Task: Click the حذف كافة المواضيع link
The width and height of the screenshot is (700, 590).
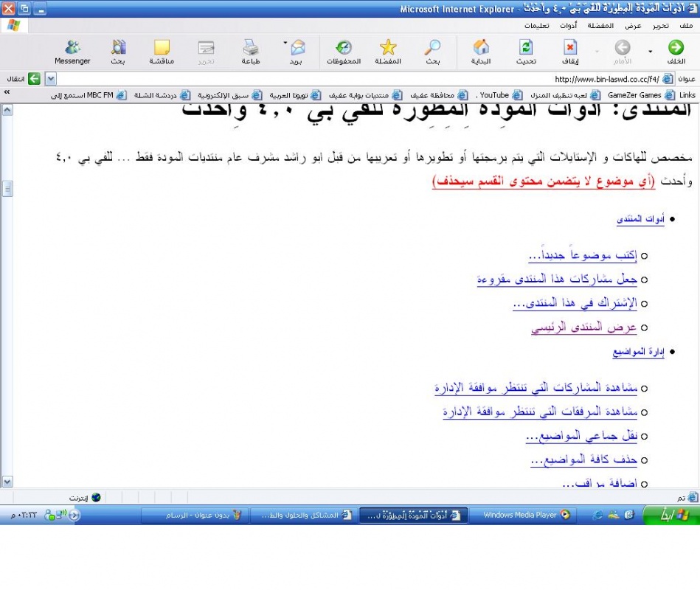Action: click(583, 460)
